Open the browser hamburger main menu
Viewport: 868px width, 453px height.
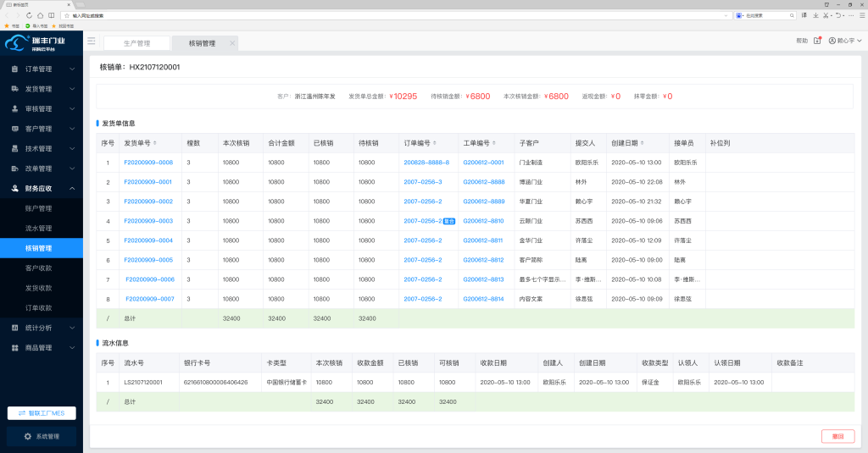(862, 15)
